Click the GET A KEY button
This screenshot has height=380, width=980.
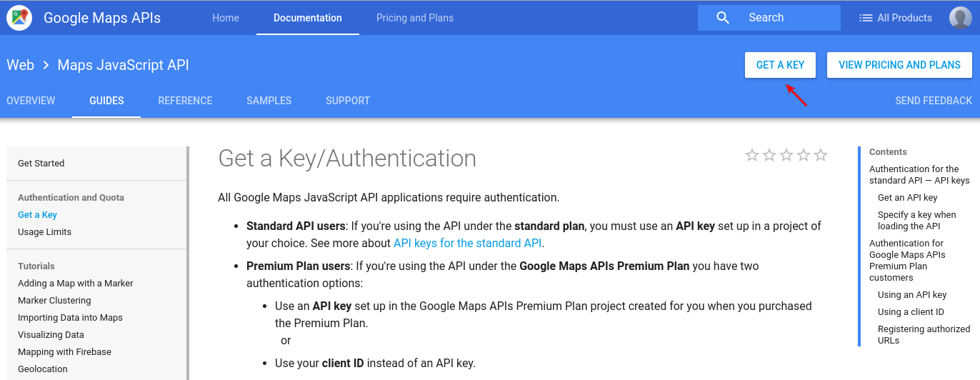(780, 65)
